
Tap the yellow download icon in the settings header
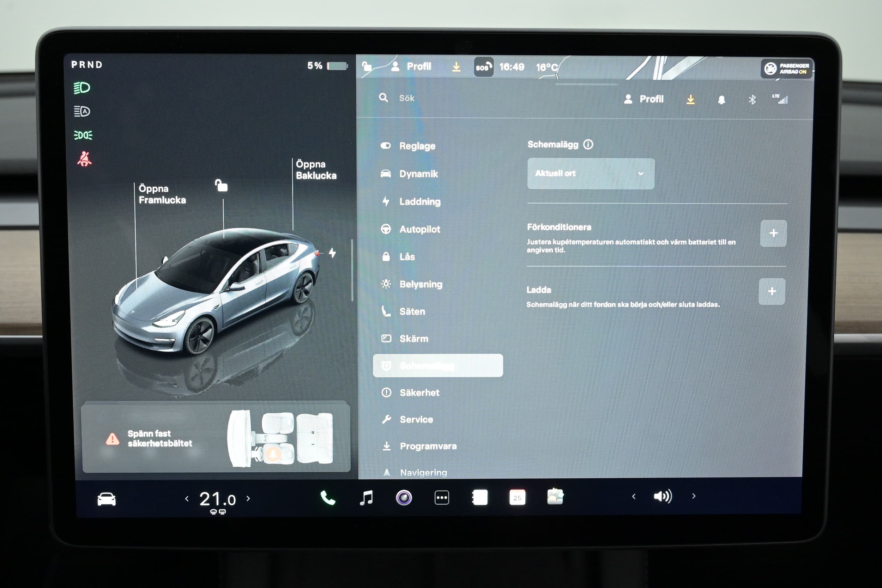(x=690, y=99)
